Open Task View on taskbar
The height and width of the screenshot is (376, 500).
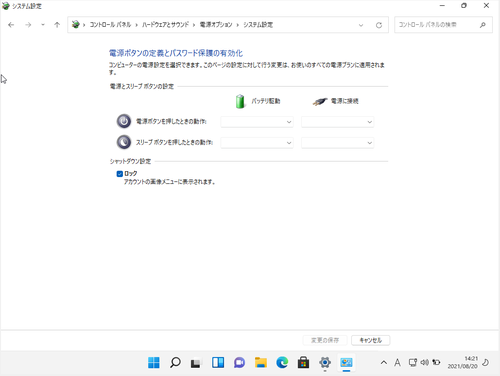point(196,363)
